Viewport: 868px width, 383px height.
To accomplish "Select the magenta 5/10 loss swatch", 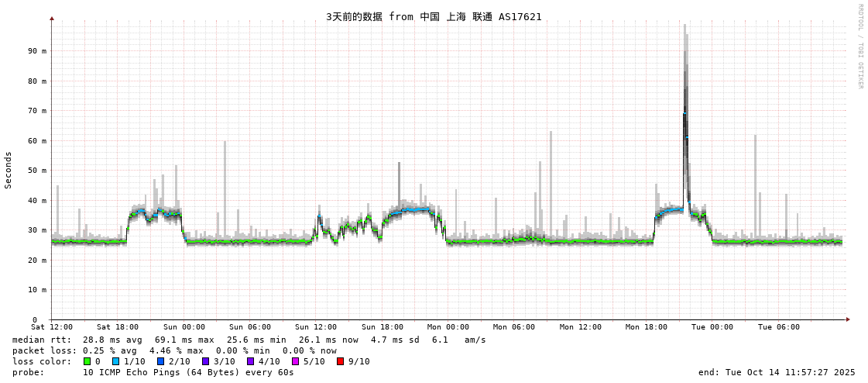I will (x=295, y=361).
